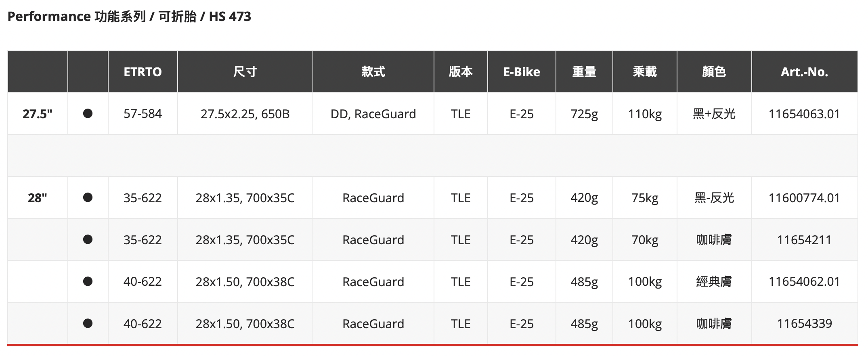This screenshot has width=868, height=356.
Task: Click the 27.5x2.25, 650B size cell
Action: coord(245,114)
